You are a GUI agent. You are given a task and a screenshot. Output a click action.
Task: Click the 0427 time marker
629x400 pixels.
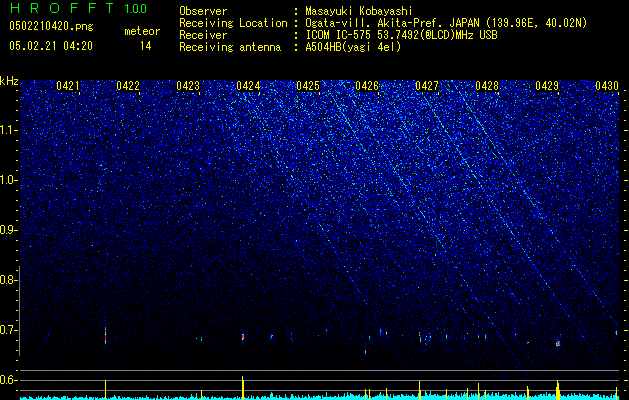point(427,86)
